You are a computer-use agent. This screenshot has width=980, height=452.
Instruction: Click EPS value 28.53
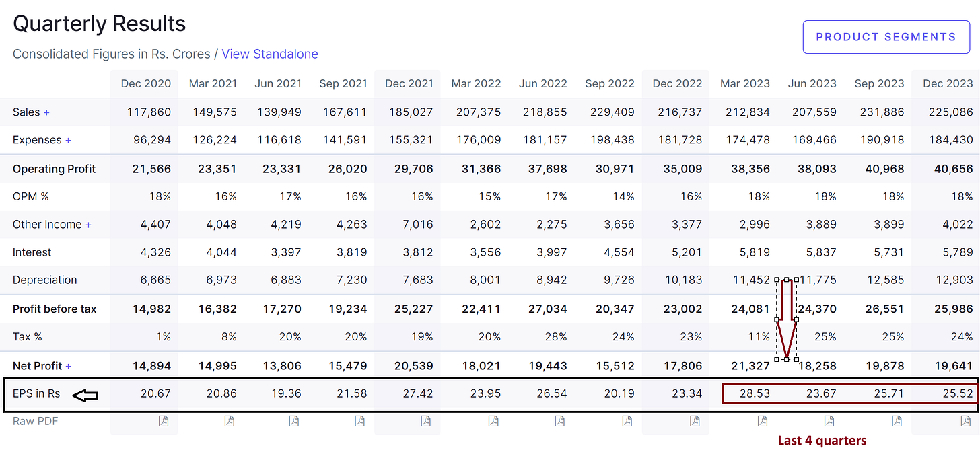pyautogui.click(x=755, y=393)
